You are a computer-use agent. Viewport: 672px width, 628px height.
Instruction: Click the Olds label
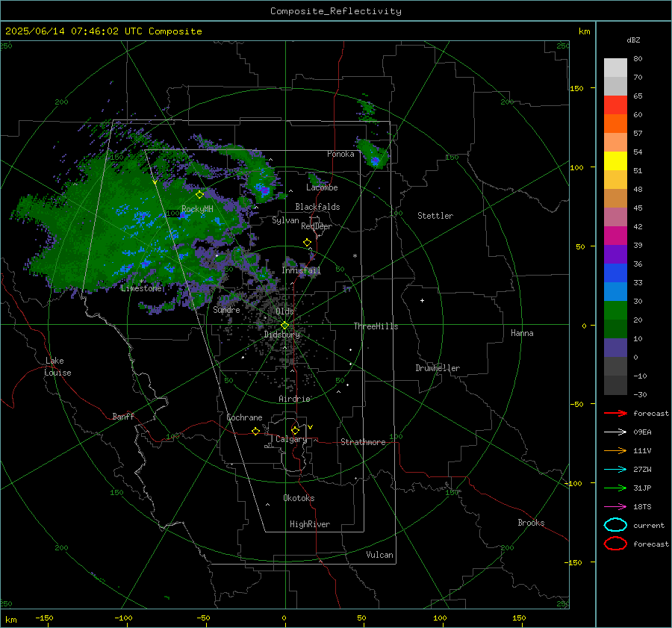coord(284,311)
